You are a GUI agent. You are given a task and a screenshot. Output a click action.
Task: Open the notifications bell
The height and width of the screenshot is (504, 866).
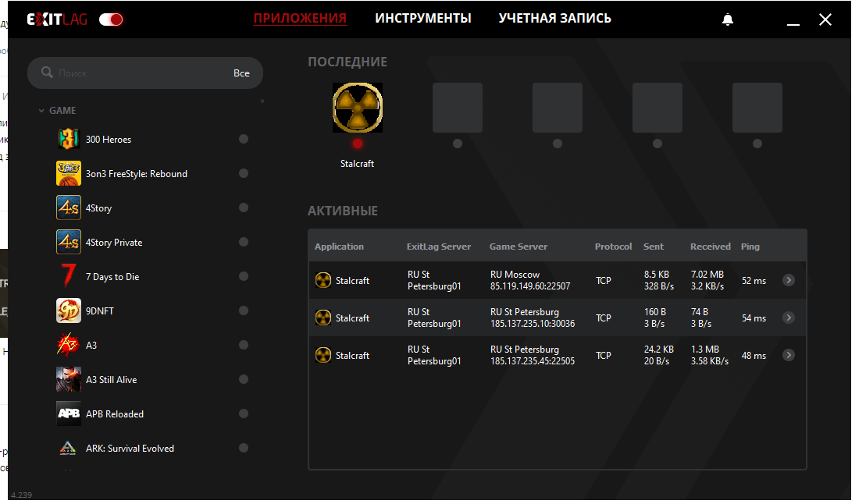point(728,20)
